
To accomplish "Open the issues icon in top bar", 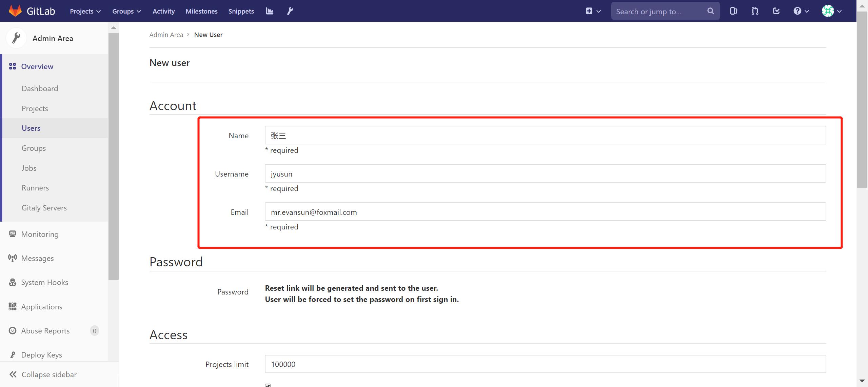I will coord(733,11).
